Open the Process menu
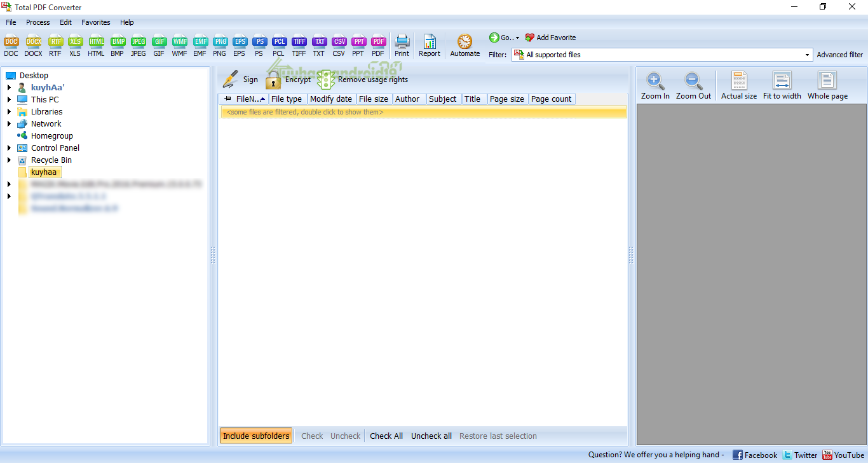This screenshot has width=868, height=463. pyautogui.click(x=38, y=22)
